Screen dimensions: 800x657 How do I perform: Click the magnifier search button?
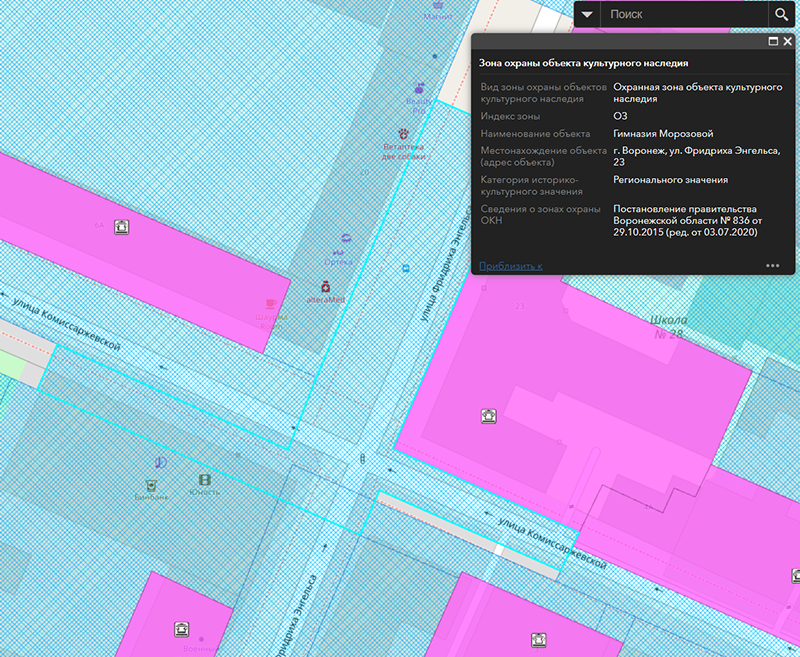(782, 15)
